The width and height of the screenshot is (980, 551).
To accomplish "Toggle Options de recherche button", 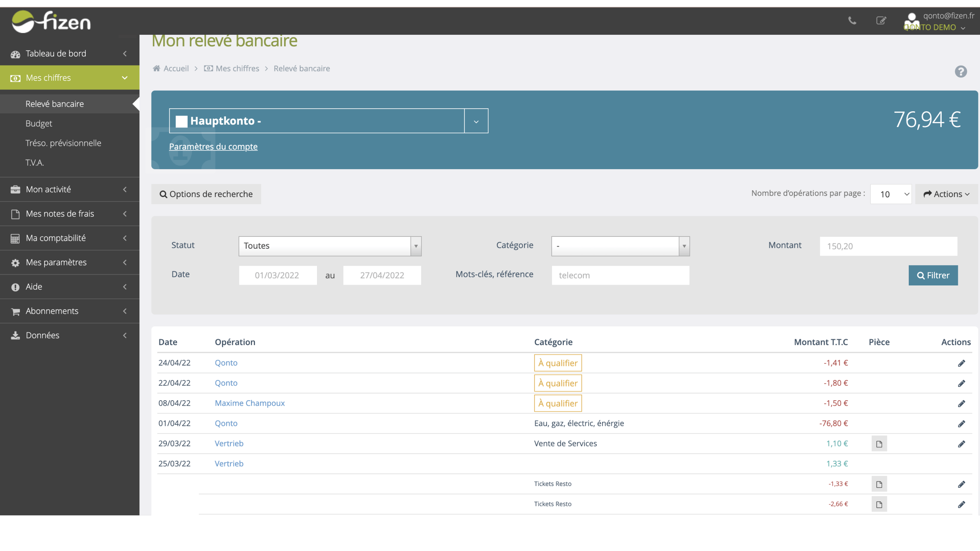I will click(206, 194).
